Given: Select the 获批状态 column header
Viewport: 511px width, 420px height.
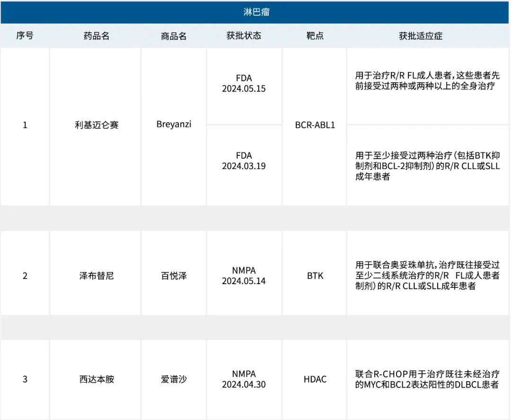Looking at the screenshot, I should (244, 36).
